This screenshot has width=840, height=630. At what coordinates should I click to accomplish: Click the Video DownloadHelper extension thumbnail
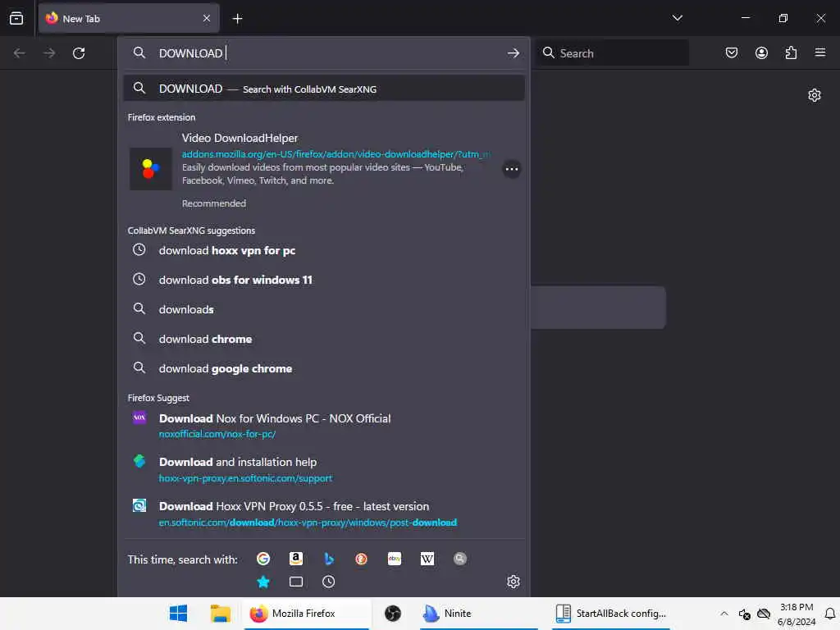(x=151, y=169)
